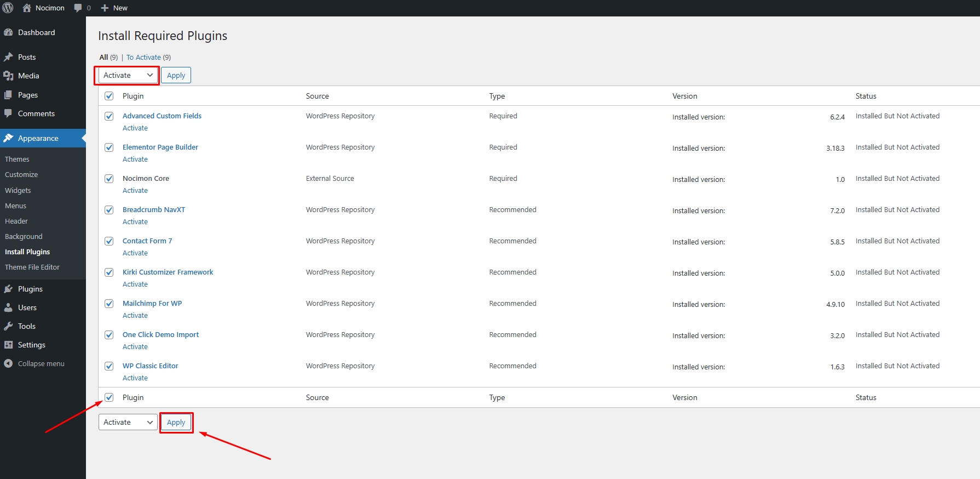This screenshot has width=980, height=479.
Task: Click Activate under Nocimon Core
Action: click(135, 190)
